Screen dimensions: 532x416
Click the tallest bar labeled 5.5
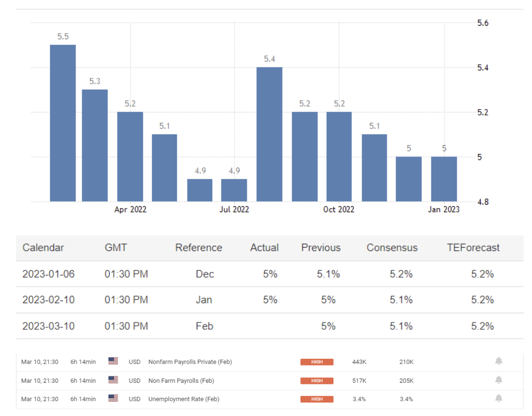click(x=63, y=123)
